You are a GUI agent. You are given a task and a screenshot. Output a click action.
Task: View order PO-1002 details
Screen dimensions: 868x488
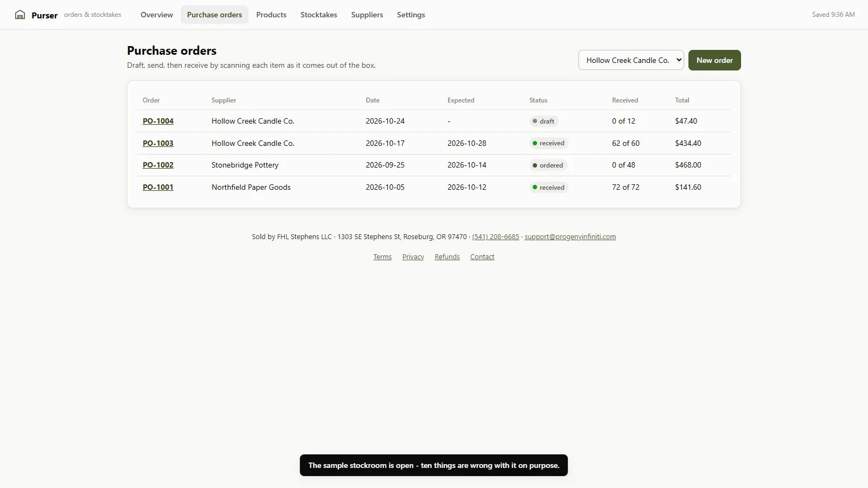coord(158,165)
